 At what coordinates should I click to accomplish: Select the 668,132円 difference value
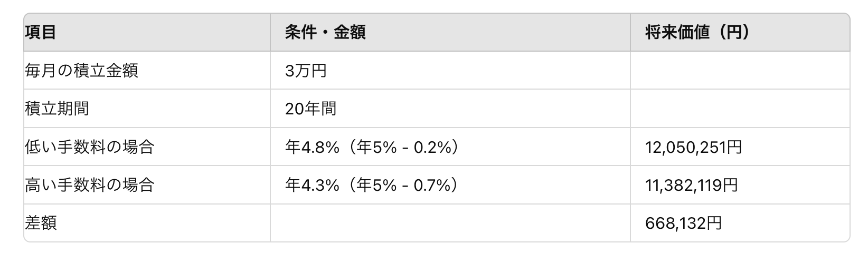[x=683, y=223]
